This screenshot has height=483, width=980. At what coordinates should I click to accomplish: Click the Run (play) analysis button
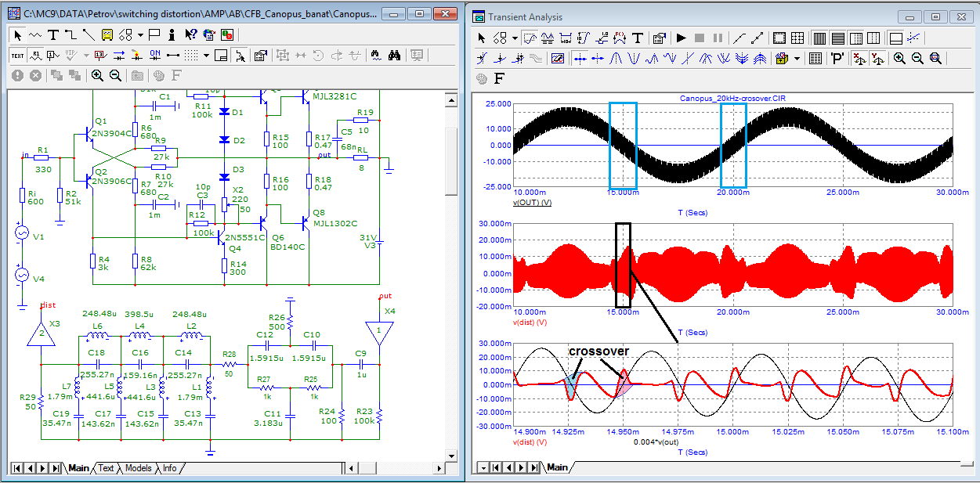pyautogui.click(x=682, y=38)
